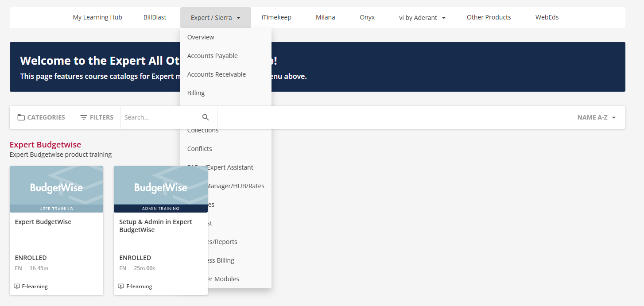This screenshot has height=306, width=644.
Task: Open the BudgetWise User Training thumbnail
Action: tap(56, 189)
